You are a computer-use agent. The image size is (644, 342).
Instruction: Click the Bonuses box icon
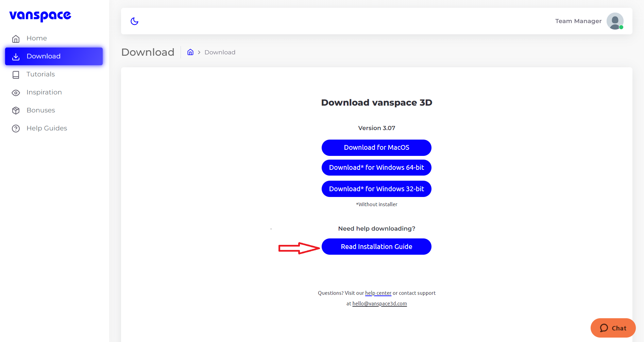coord(16,111)
